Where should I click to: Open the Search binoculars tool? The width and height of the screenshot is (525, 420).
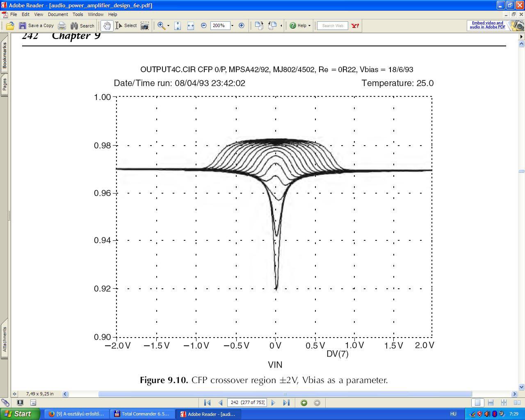click(82, 25)
